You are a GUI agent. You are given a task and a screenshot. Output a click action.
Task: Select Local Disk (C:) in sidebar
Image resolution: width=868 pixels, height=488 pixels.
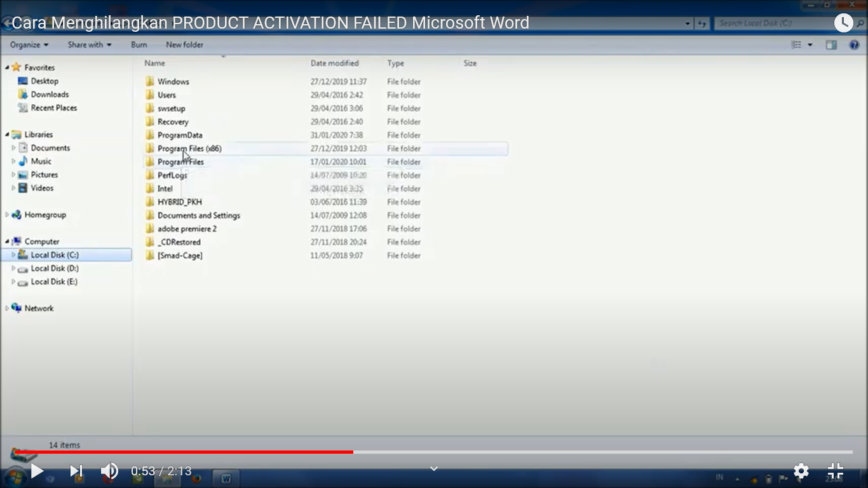[x=66, y=255]
